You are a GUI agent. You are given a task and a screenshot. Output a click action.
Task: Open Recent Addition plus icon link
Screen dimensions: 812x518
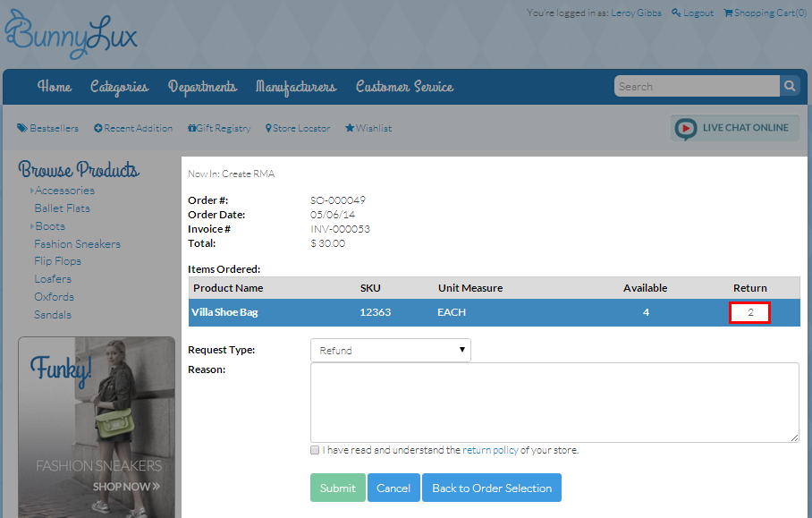point(98,129)
